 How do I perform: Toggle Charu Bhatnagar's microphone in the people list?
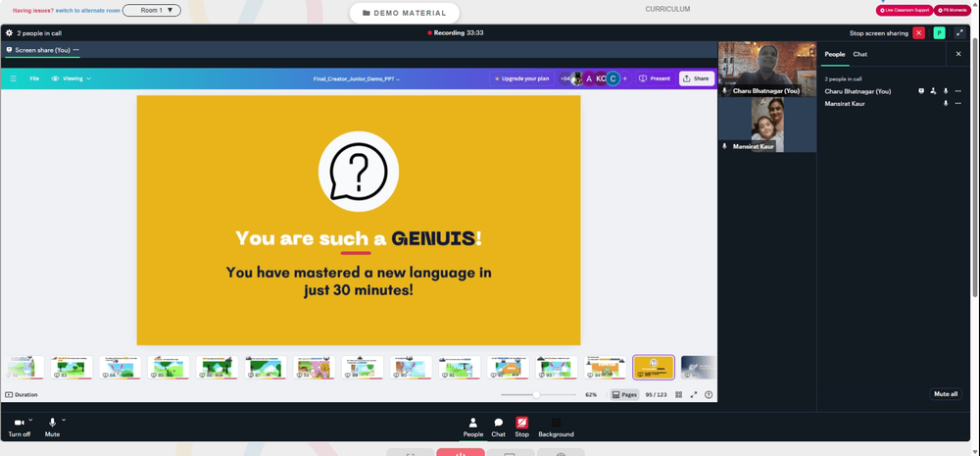pyautogui.click(x=946, y=91)
